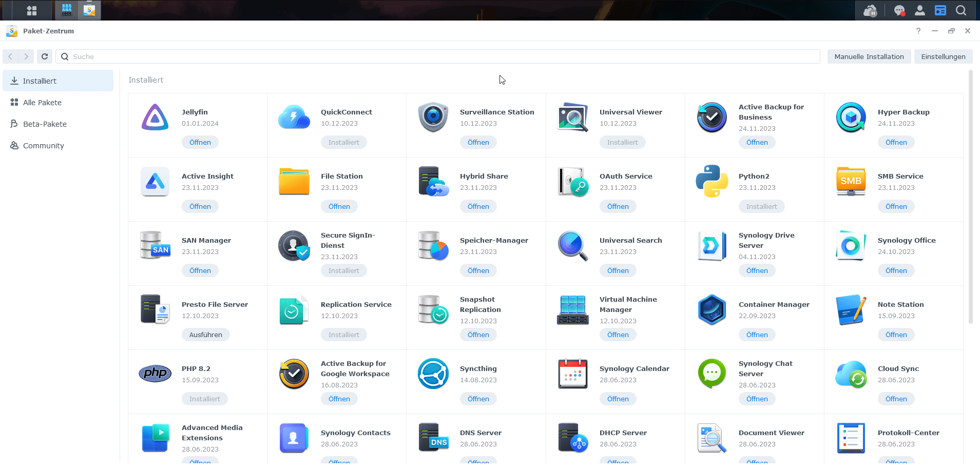Click the DNS Server icon
Viewport: 980px width, 469px height.
point(433,438)
